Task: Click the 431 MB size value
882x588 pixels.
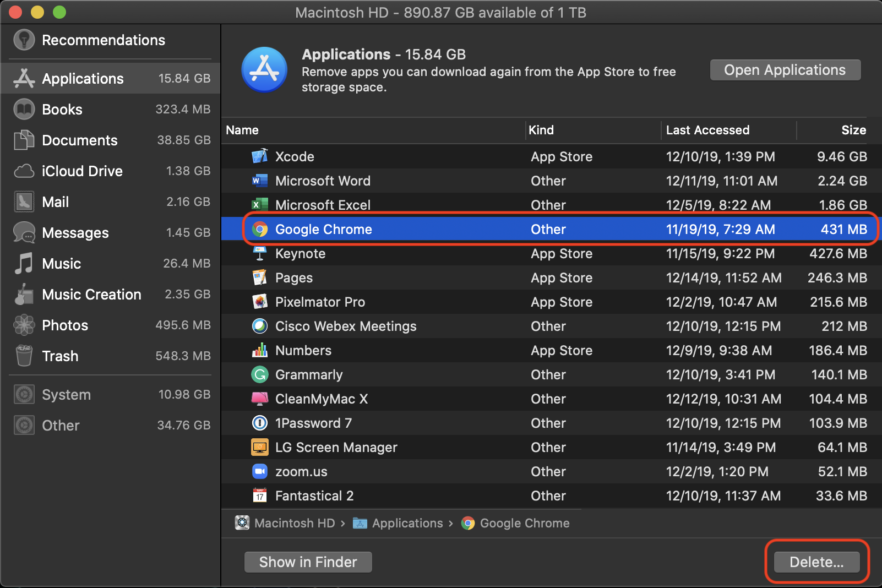Action: tap(843, 229)
